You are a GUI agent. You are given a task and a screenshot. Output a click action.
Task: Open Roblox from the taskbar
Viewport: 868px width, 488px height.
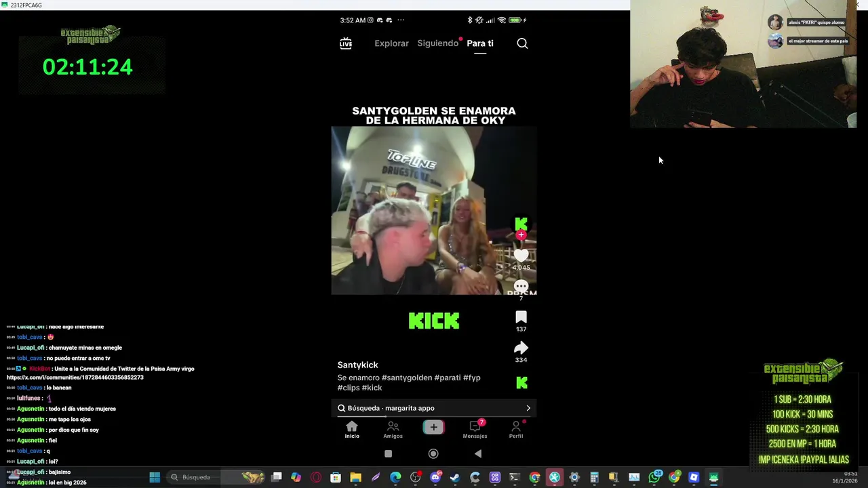coord(694,477)
